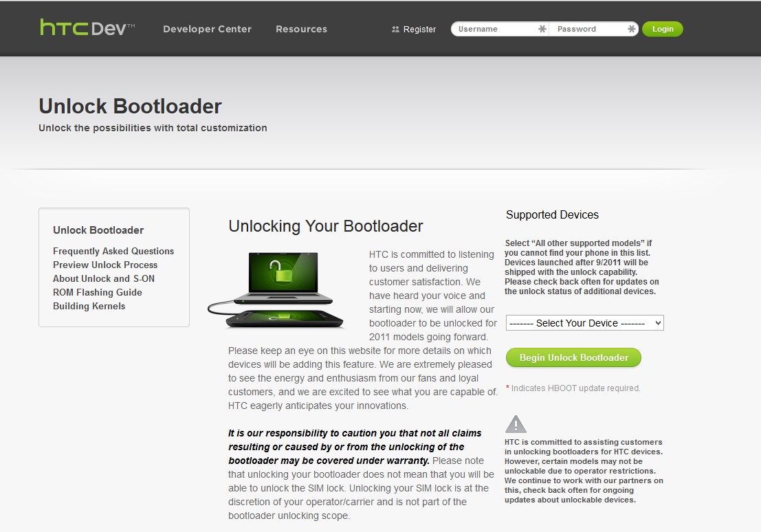
Task: Click the Register link
Action: [x=419, y=29]
